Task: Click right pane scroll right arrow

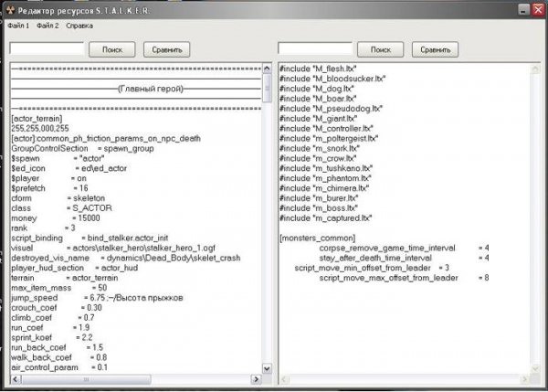Action: click(x=524, y=379)
